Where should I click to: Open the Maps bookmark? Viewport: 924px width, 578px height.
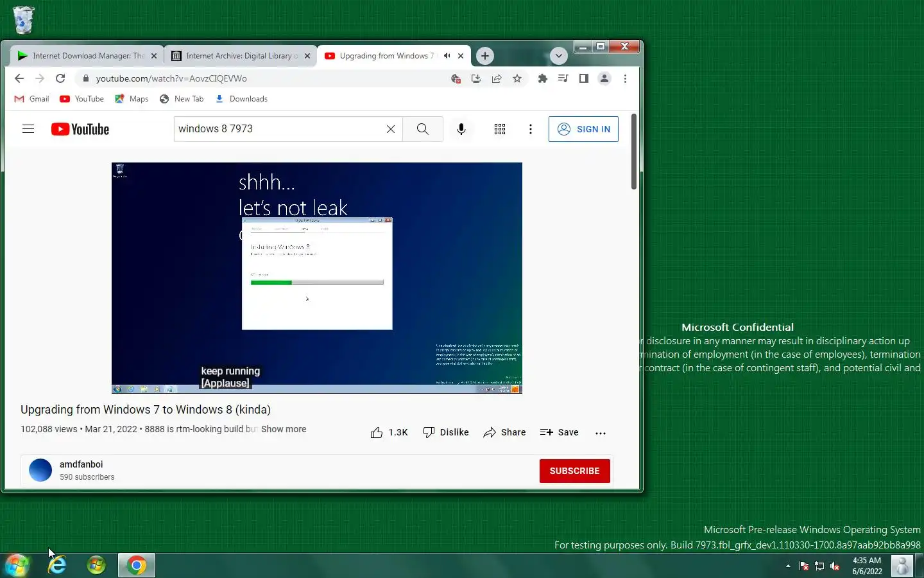(132, 99)
